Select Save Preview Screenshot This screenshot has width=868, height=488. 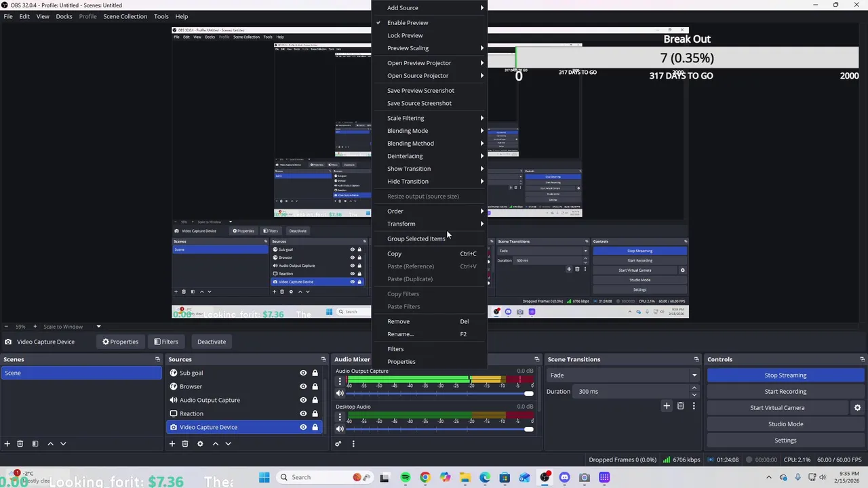tap(429, 91)
